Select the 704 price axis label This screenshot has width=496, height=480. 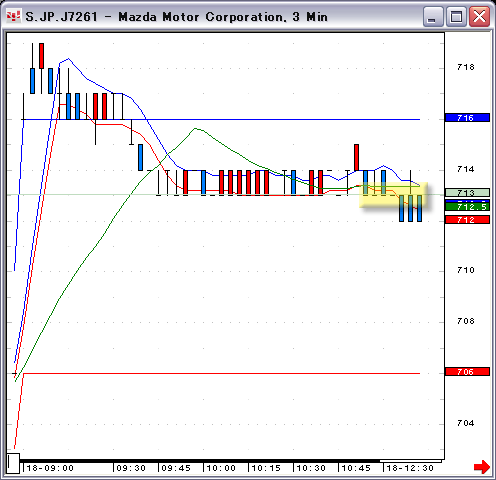pos(466,423)
